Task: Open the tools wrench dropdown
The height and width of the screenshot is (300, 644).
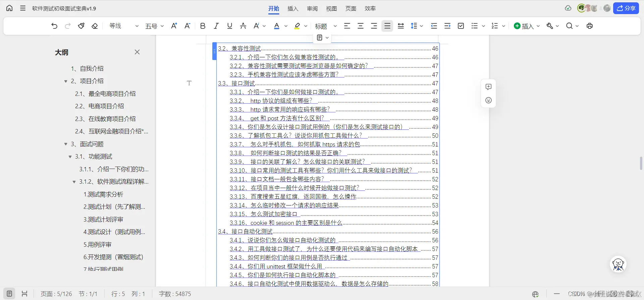Action: coord(552,26)
